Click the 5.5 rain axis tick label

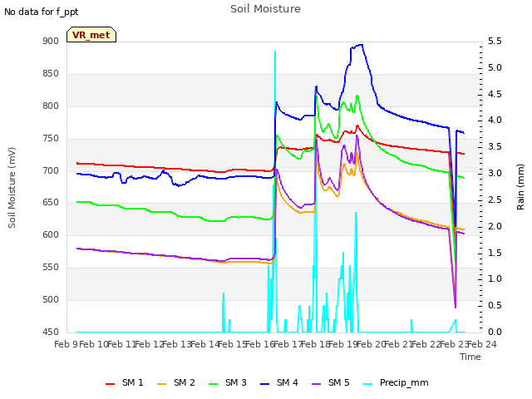(495, 41)
